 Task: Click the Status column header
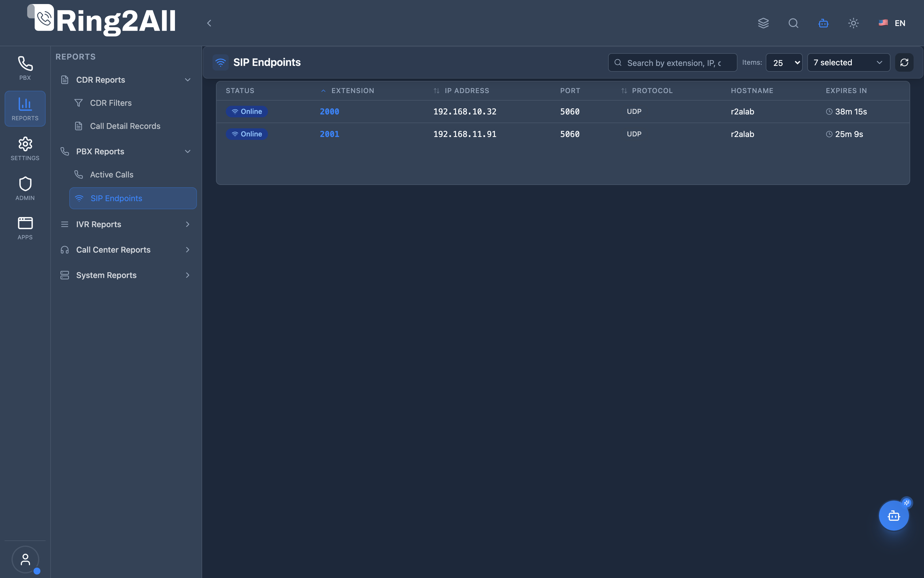[240, 90]
